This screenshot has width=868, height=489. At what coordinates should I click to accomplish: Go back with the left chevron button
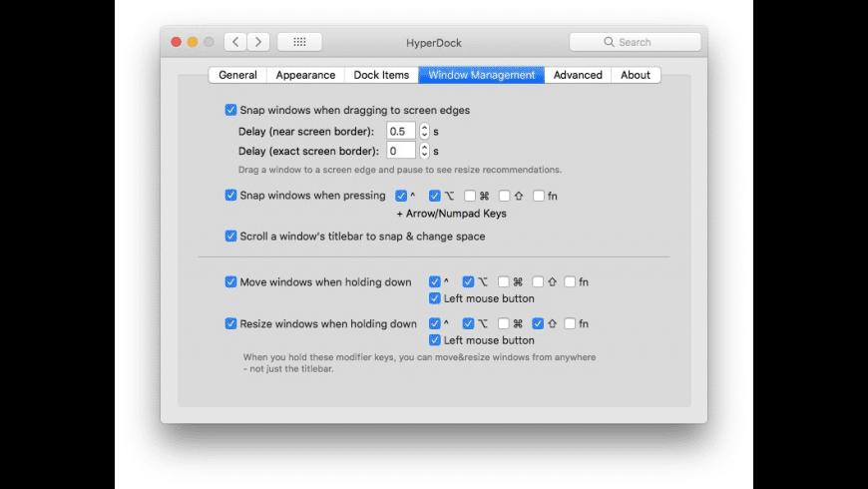coord(235,42)
